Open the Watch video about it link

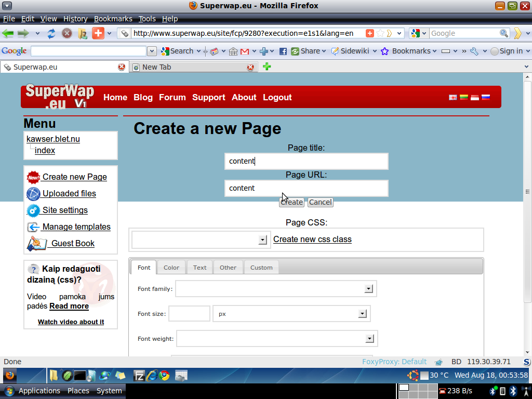click(x=71, y=322)
